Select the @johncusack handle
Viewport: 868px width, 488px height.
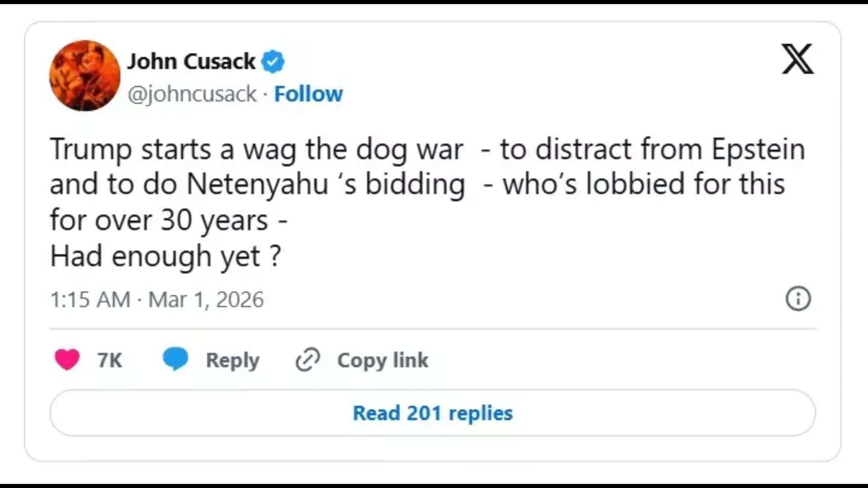(x=192, y=94)
